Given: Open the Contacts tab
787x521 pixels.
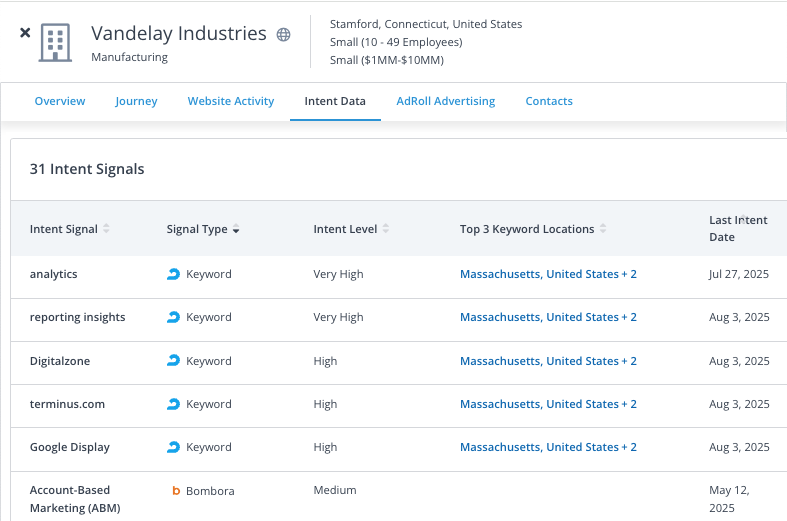Looking at the screenshot, I should [x=549, y=101].
